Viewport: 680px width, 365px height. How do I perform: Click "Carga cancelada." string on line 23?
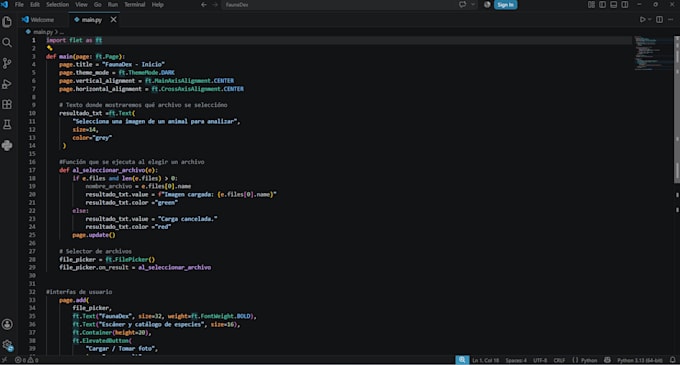click(187, 219)
